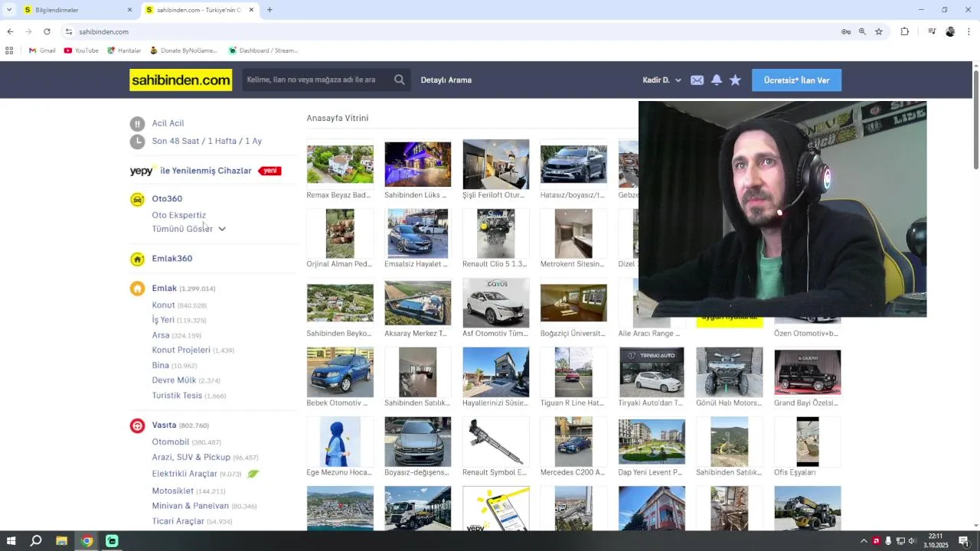This screenshot has height=551, width=980.
Task: Open Ege Mezunu Hoca listing thumbnail
Action: click(340, 442)
